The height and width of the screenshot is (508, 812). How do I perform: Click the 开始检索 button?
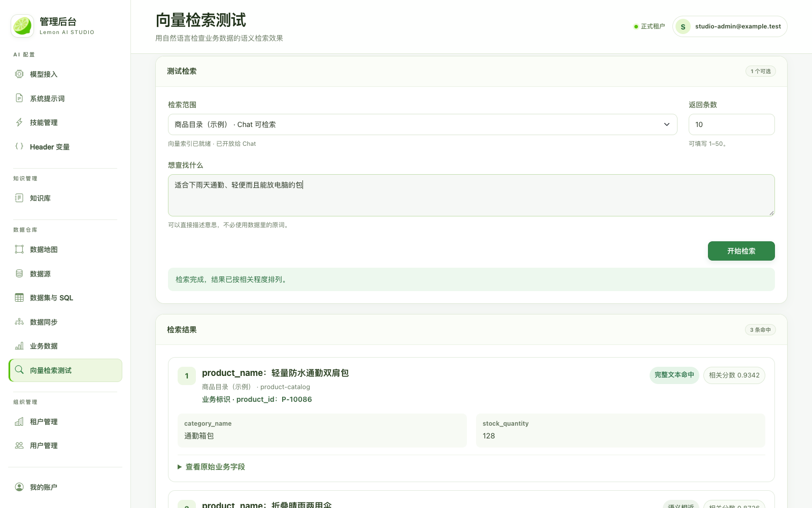741,251
